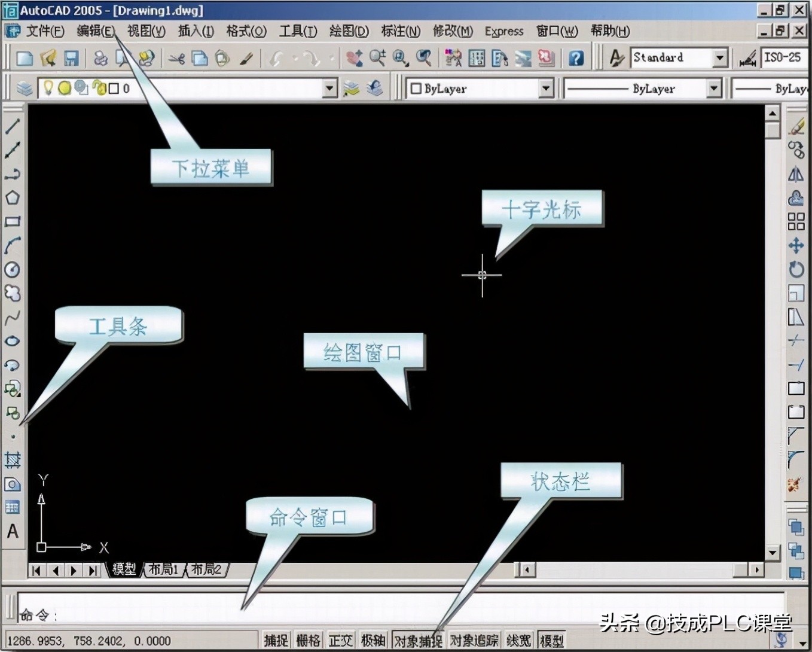Screen dimensions: 812x652
Task: Enable object snap tracking (对象追踪)
Action: 474,640
